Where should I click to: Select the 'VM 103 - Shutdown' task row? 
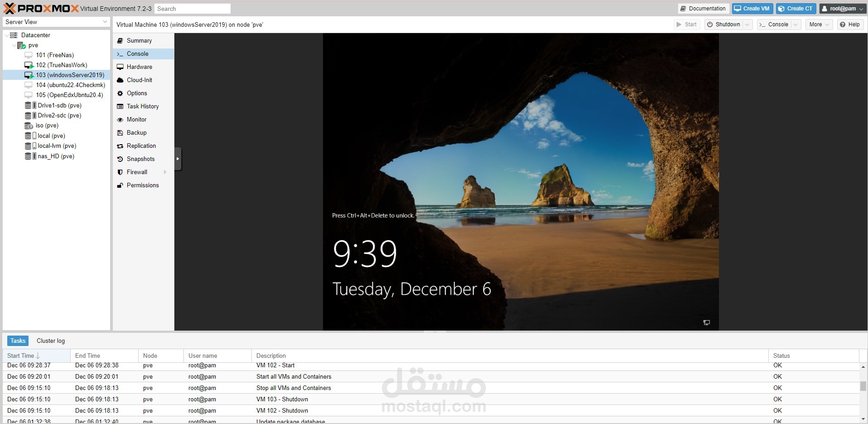(431, 399)
